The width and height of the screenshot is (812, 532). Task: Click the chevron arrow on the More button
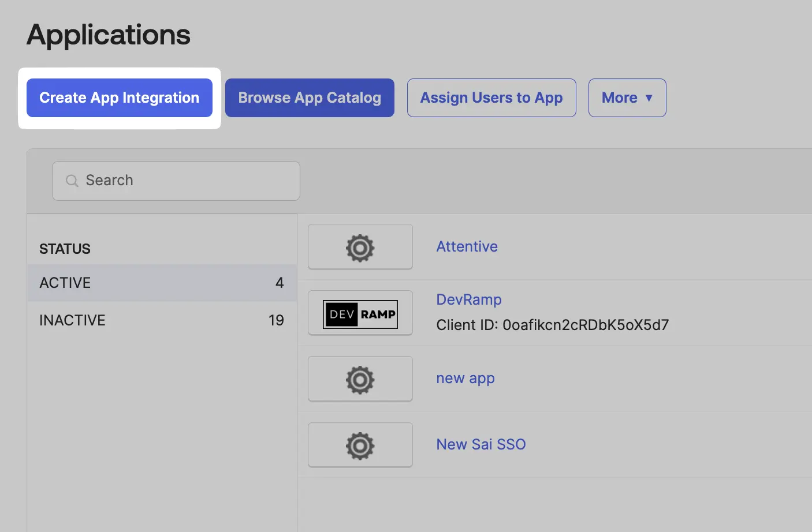(649, 98)
